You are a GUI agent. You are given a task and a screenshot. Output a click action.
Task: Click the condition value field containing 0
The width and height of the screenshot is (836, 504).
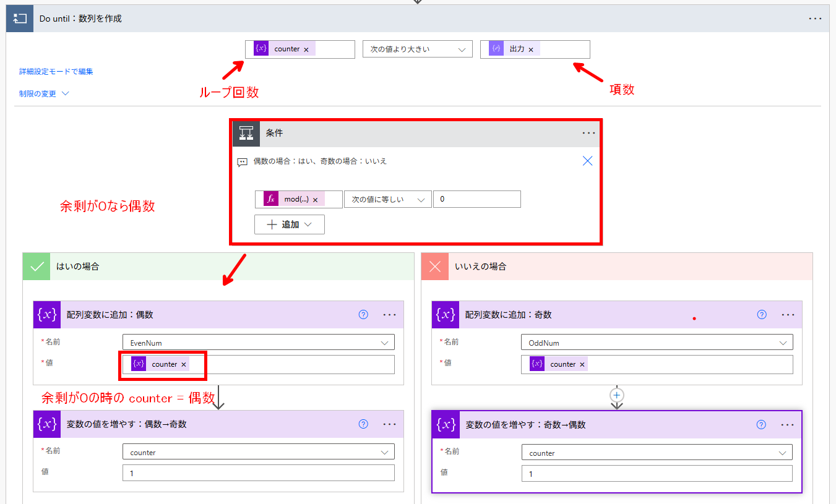[x=477, y=200]
